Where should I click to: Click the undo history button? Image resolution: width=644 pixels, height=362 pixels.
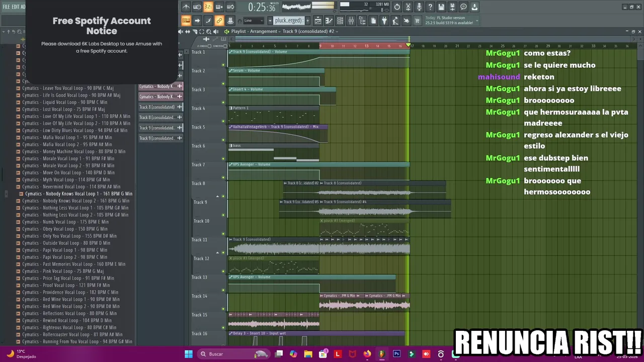pyautogui.click(x=397, y=7)
